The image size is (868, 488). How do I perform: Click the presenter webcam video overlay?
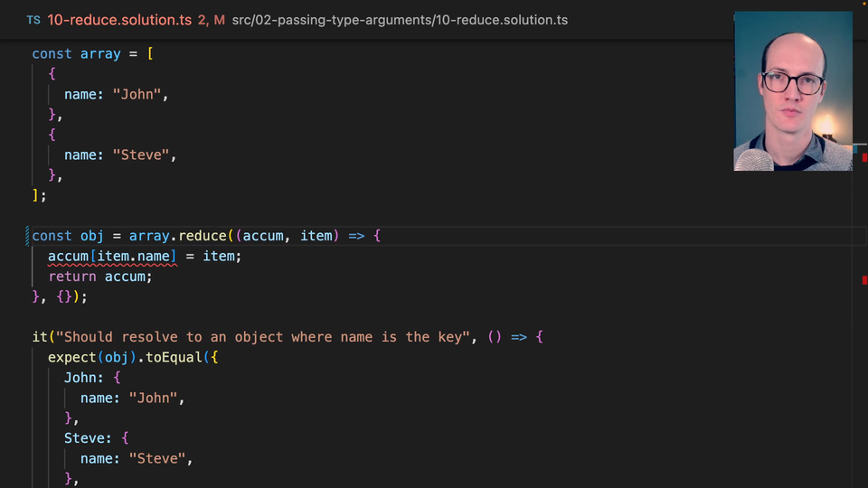pos(792,90)
